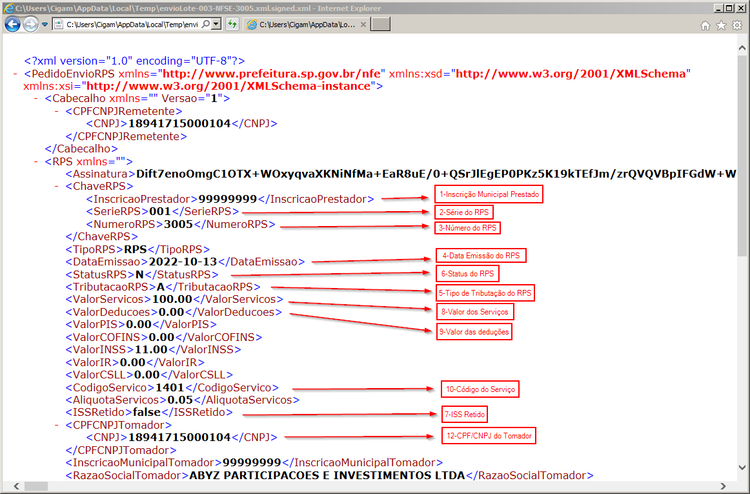Collapse the PedidoEnvioRPS node
This screenshot has width=750, height=494.
pos(16,74)
